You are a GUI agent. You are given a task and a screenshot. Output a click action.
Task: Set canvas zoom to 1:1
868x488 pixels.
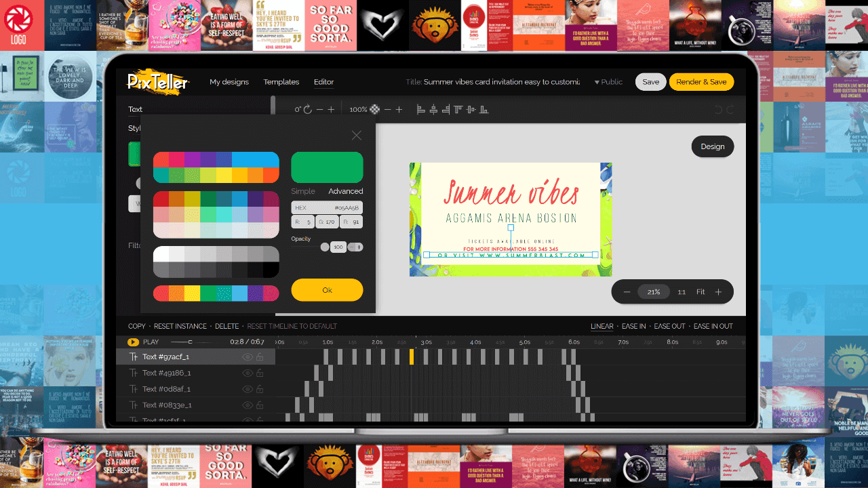tap(682, 292)
